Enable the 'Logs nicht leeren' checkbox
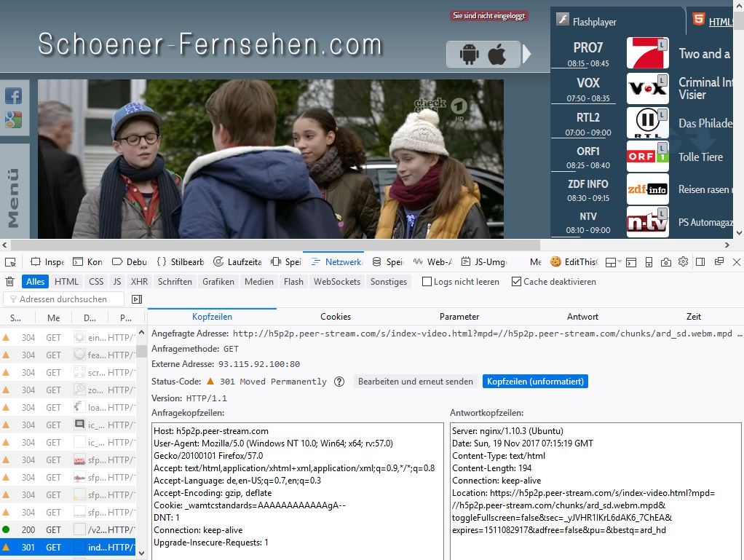This screenshot has width=744, height=560. pyautogui.click(x=427, y=282)
